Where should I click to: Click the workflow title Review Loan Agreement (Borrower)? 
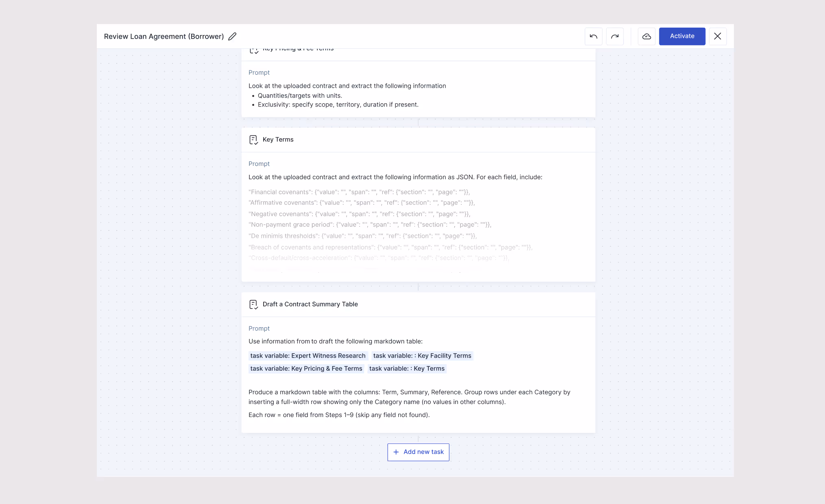click(x=164, y=36)
